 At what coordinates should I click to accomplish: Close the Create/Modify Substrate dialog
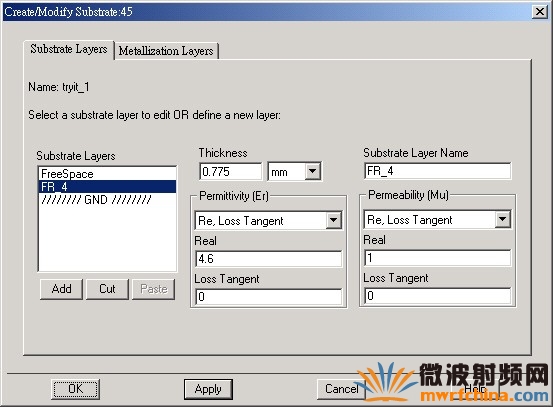(x=540, y=12)
